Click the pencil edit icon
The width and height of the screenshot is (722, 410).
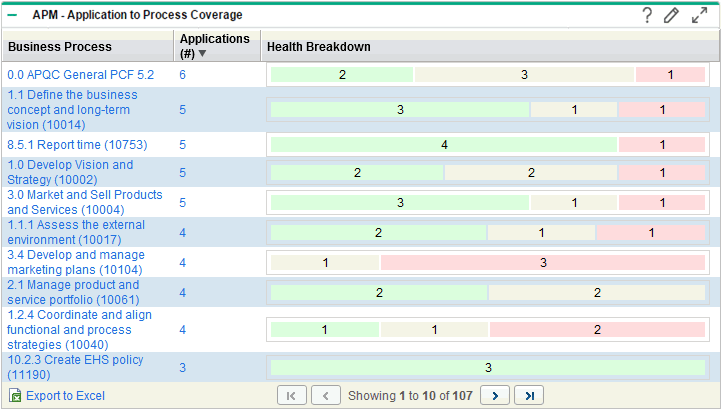point(671,15)
